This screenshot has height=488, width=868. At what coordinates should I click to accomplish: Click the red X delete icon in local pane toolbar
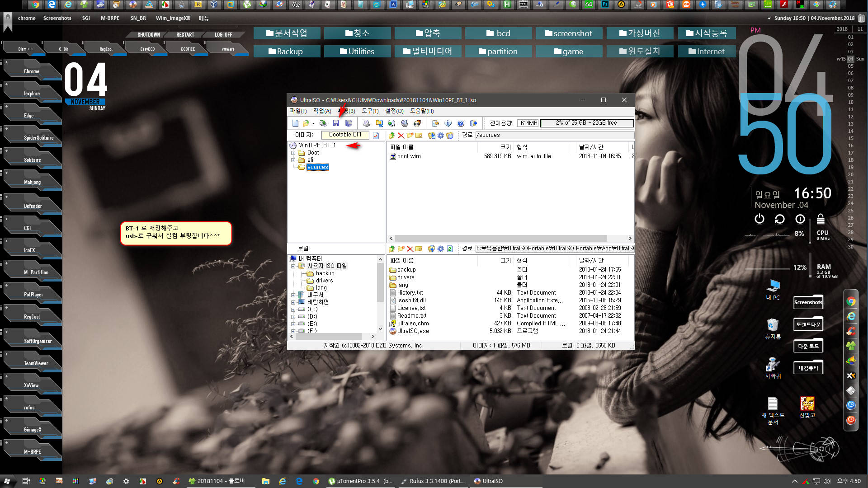point(410,249)
